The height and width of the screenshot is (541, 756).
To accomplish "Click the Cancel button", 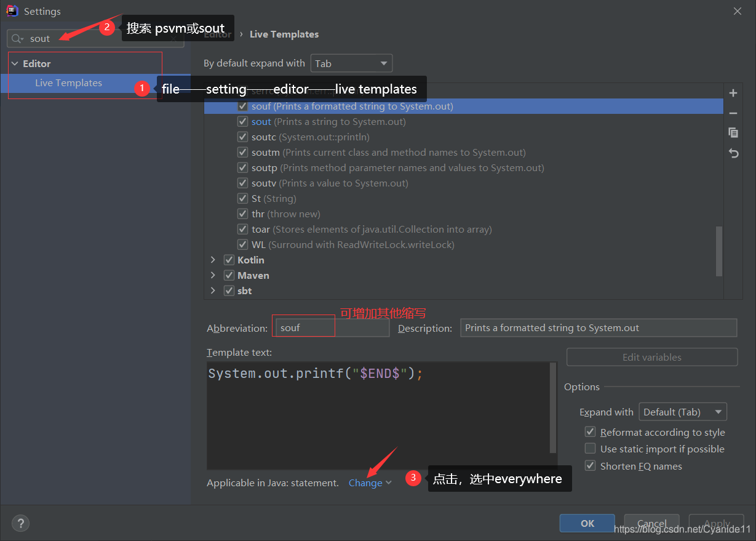I will [x=651, y=523].
